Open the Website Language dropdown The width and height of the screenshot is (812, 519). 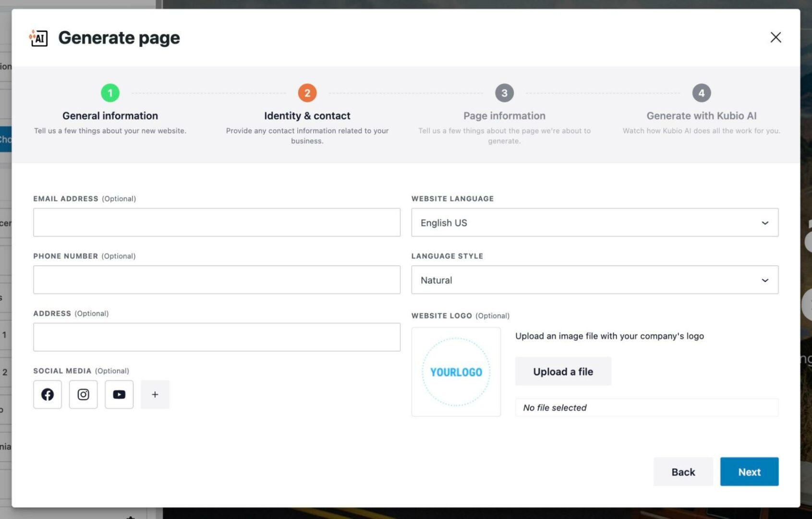click(x=594, y=222)
